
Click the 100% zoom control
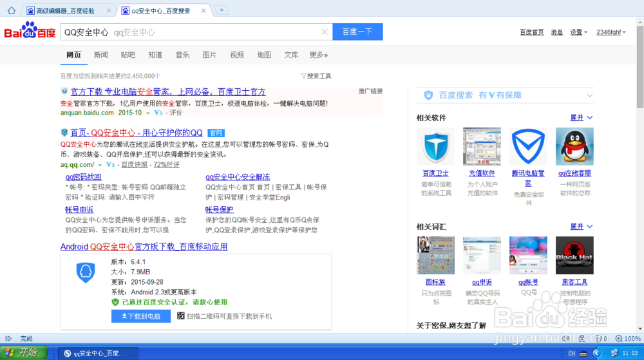628,339
